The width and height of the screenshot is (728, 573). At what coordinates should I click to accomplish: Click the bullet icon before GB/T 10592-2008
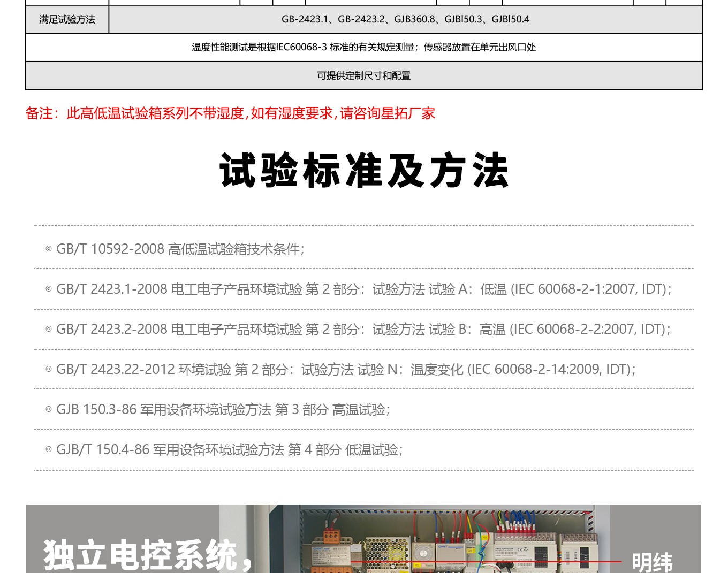coord(49,249)
